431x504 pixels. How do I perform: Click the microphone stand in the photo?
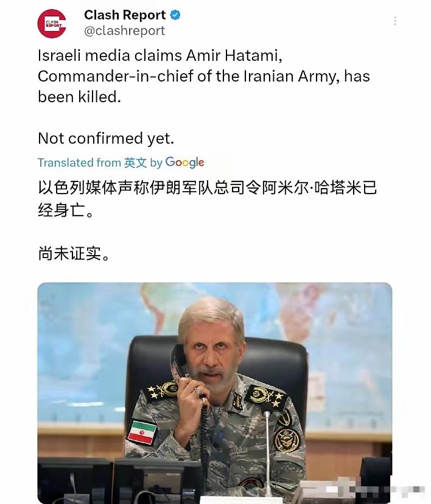[267, 453]
